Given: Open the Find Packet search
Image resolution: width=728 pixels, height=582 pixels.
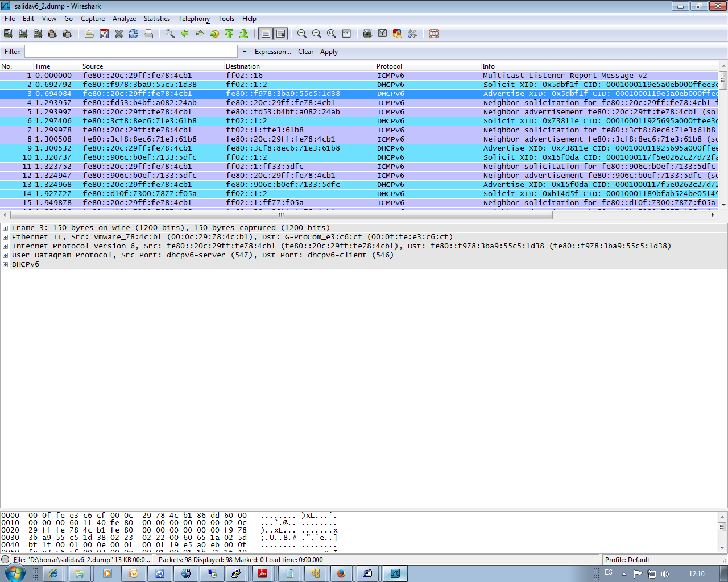Looking at the screenshot, I should [169, 34].
